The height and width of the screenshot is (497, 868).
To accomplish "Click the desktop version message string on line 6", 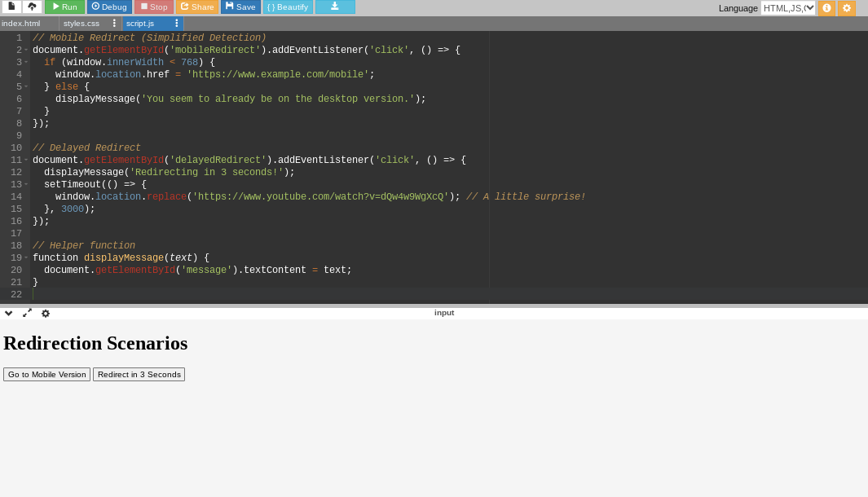I will [x=278, y=99].
